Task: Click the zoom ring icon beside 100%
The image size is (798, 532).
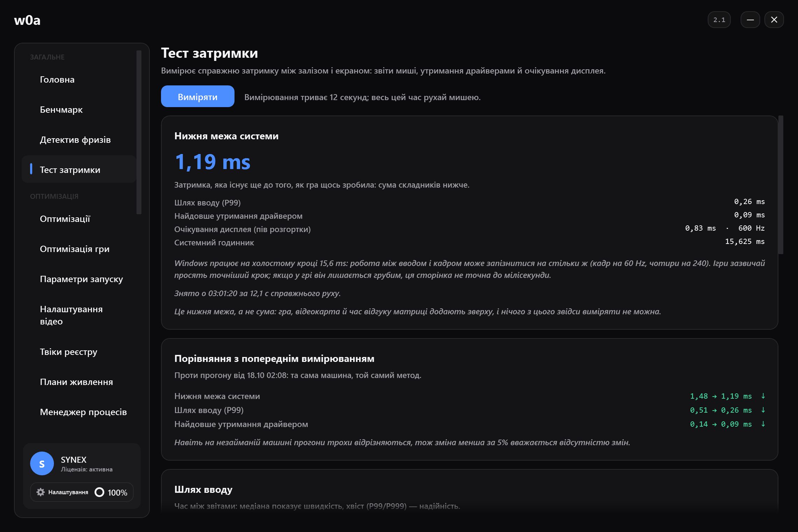Action: [99, 492]
